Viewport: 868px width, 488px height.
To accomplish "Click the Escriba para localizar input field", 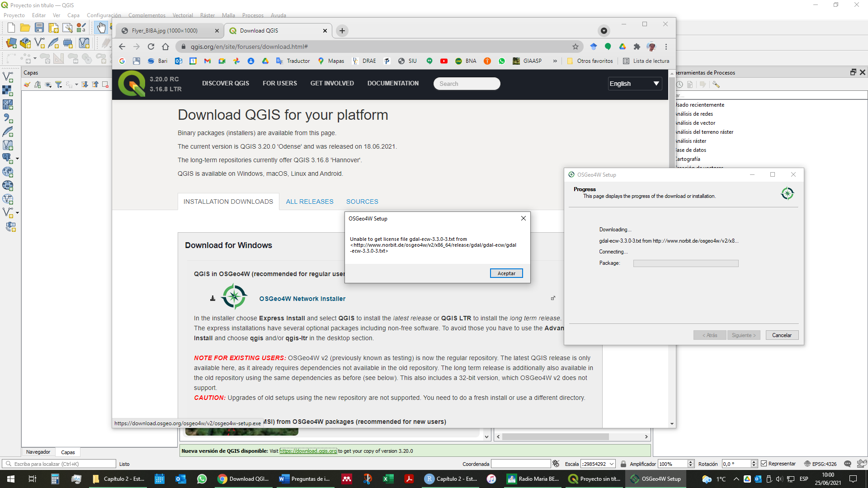I will click(59, 464).
